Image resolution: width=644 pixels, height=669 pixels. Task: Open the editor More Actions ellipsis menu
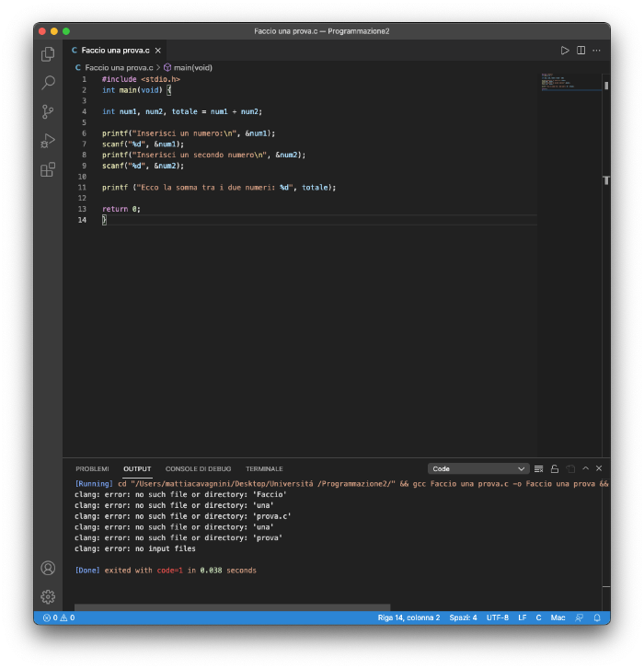tap(596, 51)
